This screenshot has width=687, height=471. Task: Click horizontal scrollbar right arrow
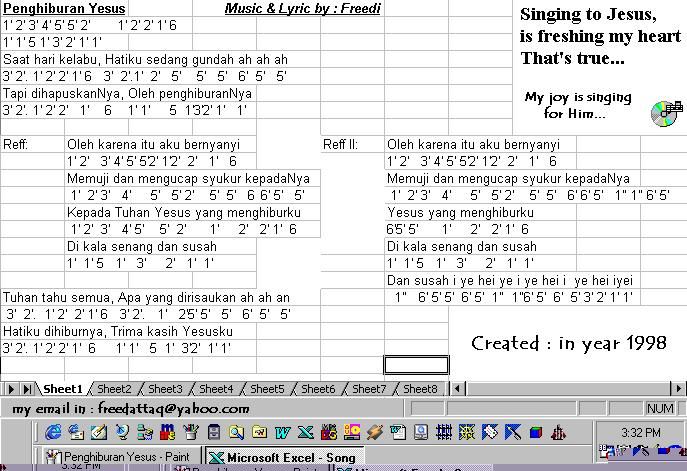(678, 388)
